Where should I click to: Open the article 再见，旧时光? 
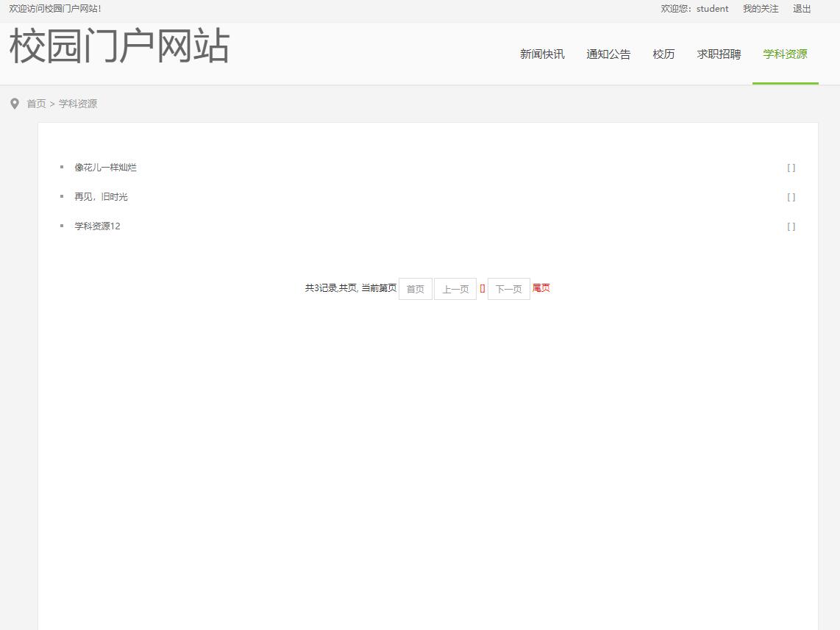point(100,196)
